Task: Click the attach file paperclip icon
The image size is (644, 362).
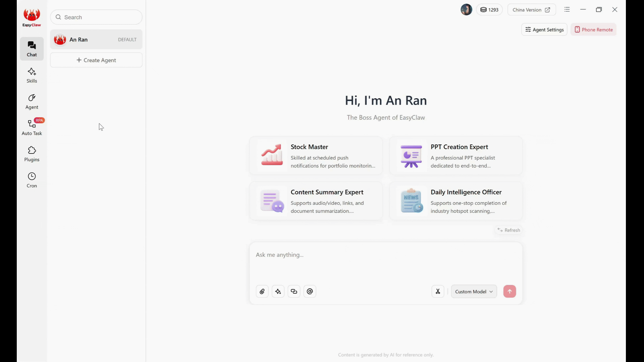Action: click(x=262, y=292)
